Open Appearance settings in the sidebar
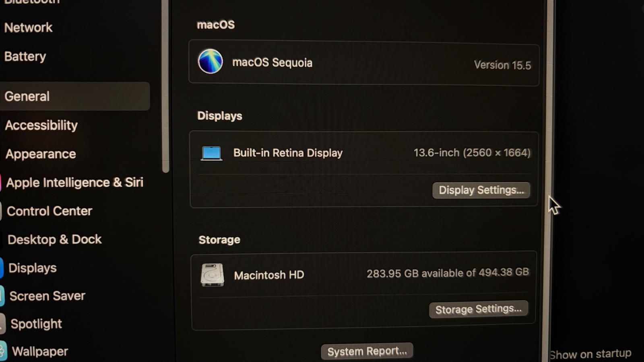The width and height of the screenshot is (644, 362). pyautogui.click(x=41, y=154)
